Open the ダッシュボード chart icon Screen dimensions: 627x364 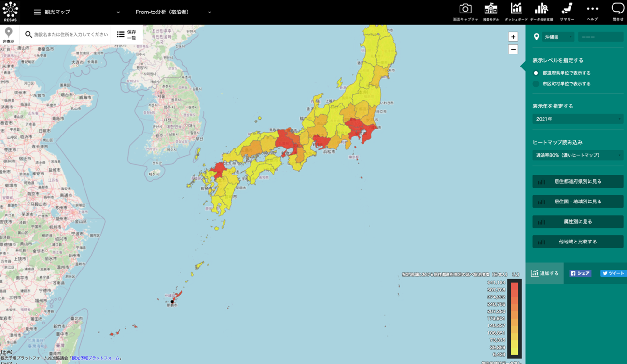[516, 9]
